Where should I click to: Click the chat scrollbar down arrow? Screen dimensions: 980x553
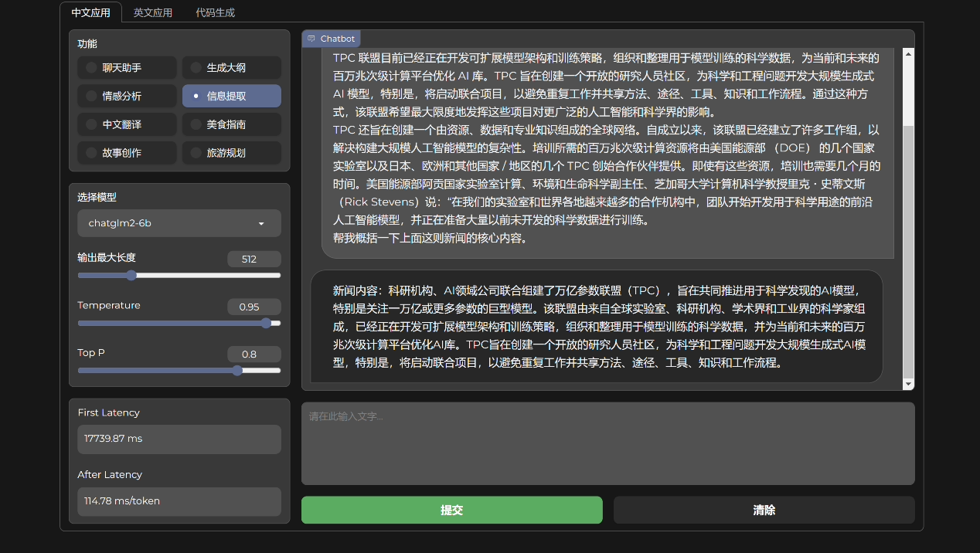(908, 384)
